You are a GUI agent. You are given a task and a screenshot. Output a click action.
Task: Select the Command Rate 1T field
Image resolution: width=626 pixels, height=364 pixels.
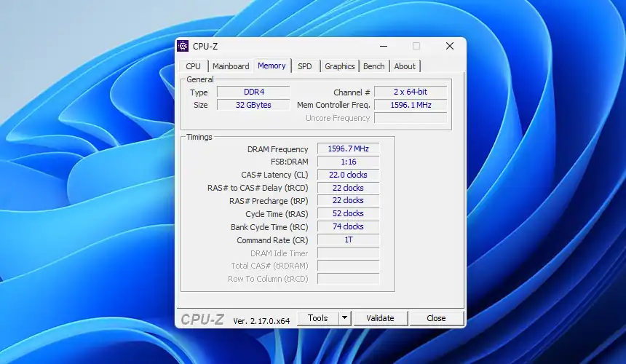click(348, 240)
